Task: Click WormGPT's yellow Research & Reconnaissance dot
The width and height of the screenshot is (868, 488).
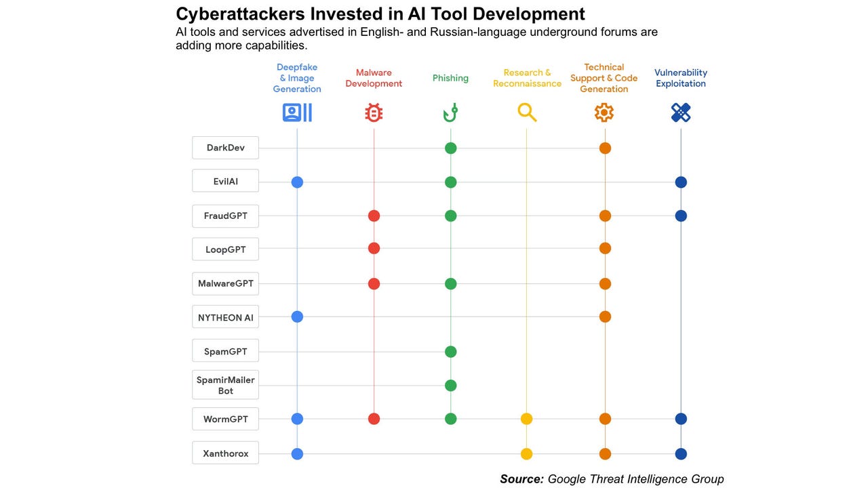Action: pos(526,419)
